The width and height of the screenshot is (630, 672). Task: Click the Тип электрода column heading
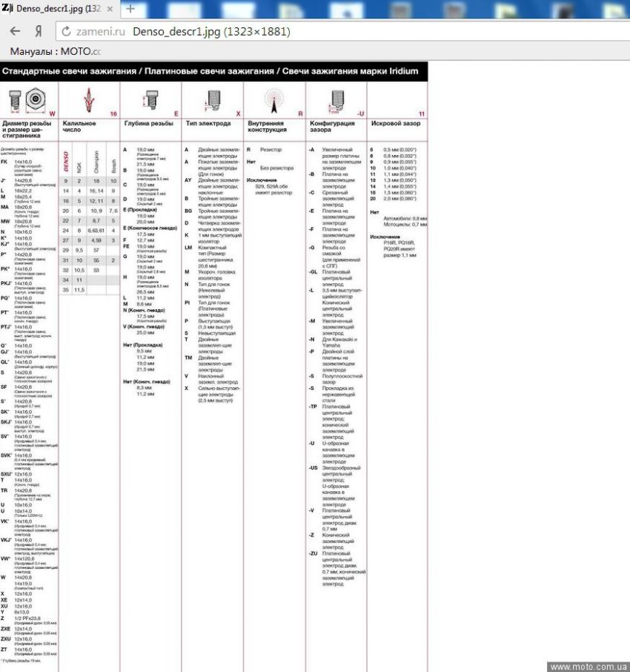coord(208,123)
